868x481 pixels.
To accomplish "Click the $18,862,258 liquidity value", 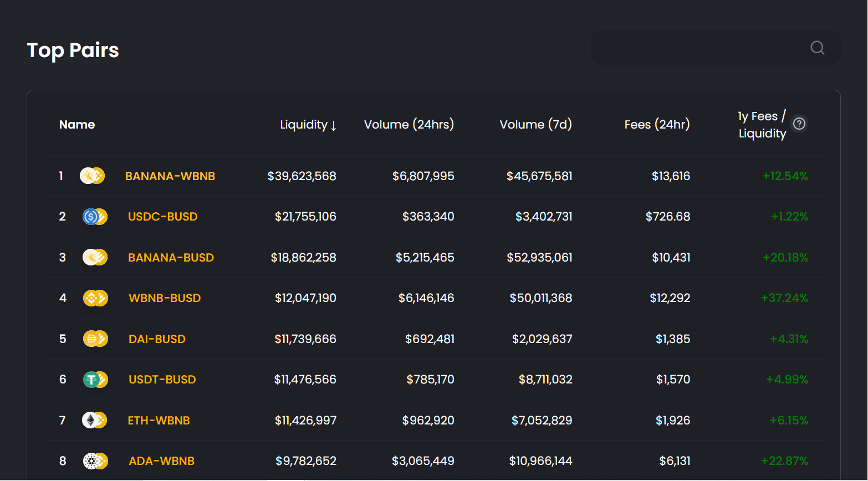I will tap(304, 258).
